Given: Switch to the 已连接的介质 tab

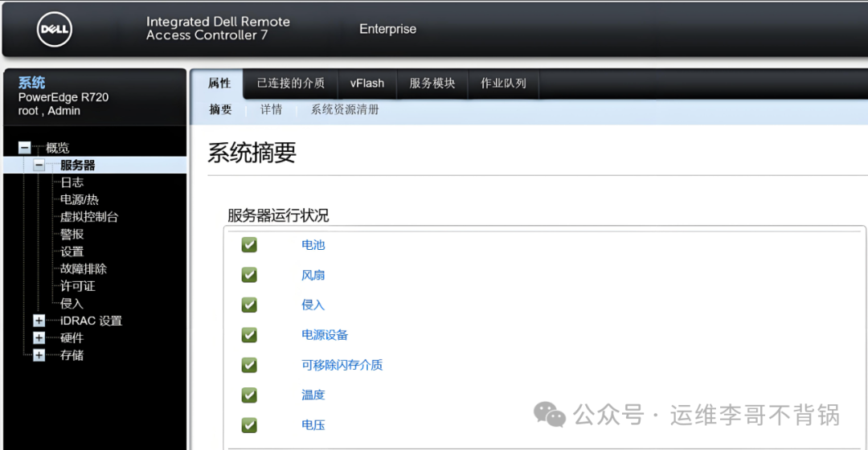Looking at the screenshot, I should click(x=291, y=83).
